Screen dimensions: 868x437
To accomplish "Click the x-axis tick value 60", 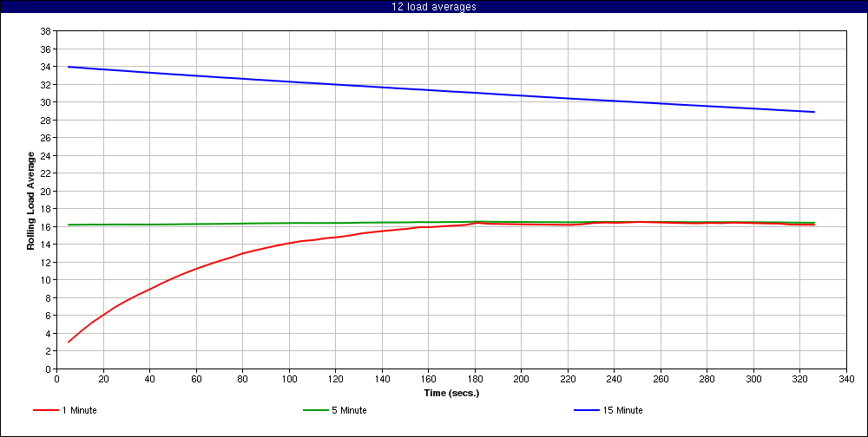I will pyautogui.click(x=196, y=379).
